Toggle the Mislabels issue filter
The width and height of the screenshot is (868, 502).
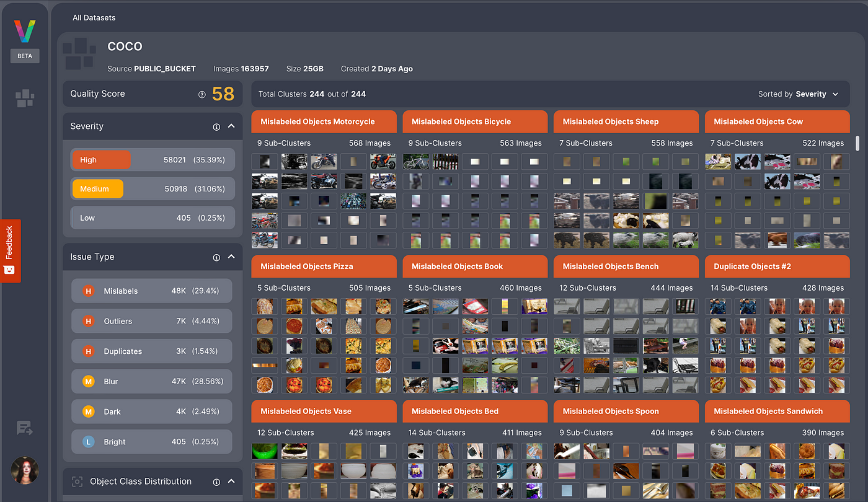pyautogui.click(x=152, y=291)
